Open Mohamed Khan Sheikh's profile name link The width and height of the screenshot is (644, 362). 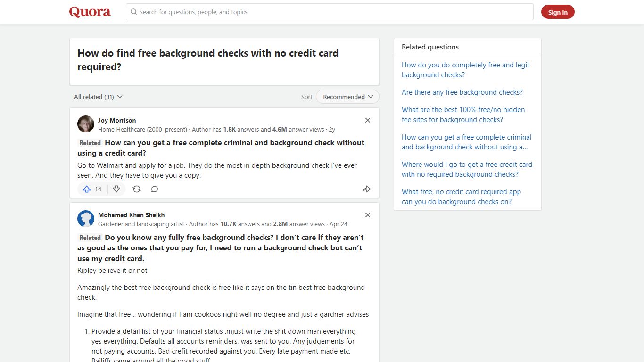click(132, 215)
